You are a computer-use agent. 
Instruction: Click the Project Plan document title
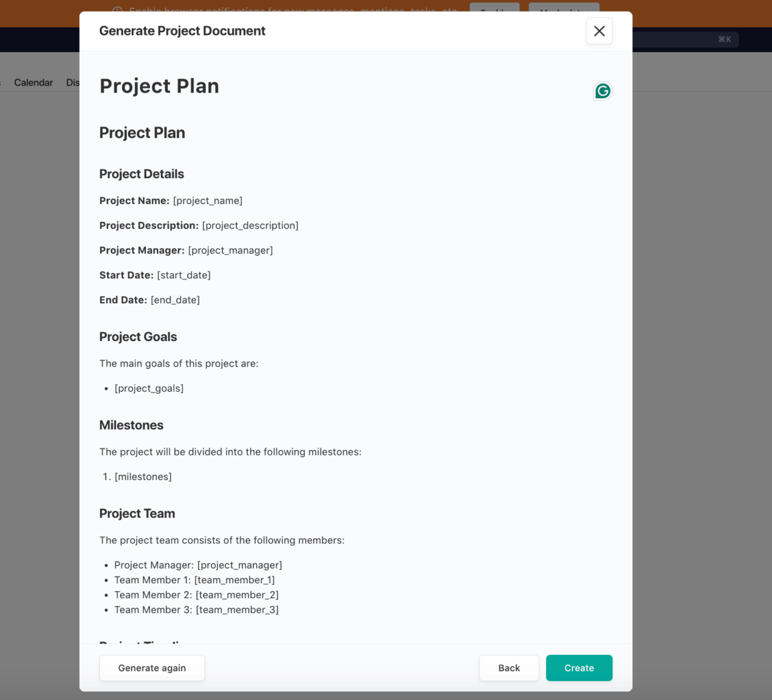(x=159, y=86)
